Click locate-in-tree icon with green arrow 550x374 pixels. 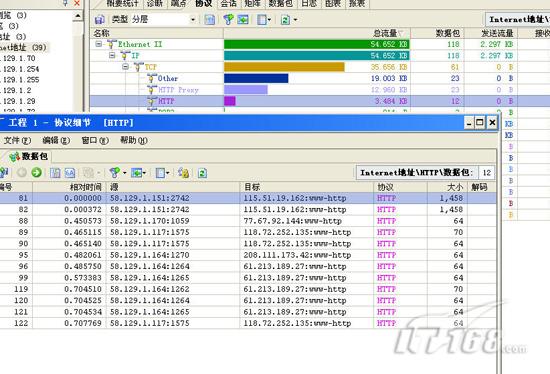pyautogui.click(x=243, y=20)
